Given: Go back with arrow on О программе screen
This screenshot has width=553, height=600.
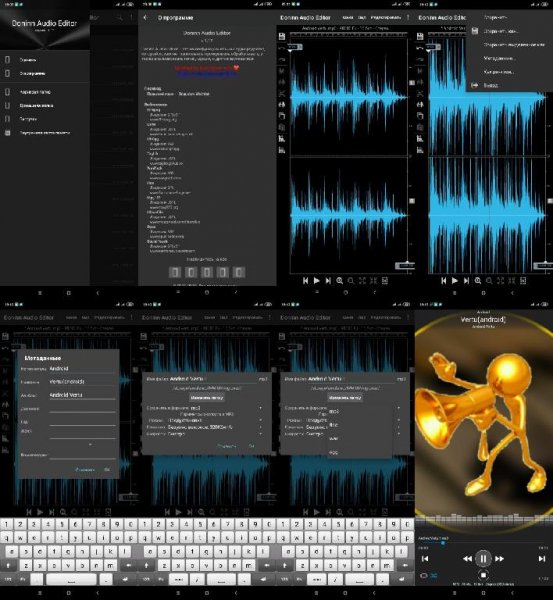Looking at the screenshot, I should pos(145,18).
